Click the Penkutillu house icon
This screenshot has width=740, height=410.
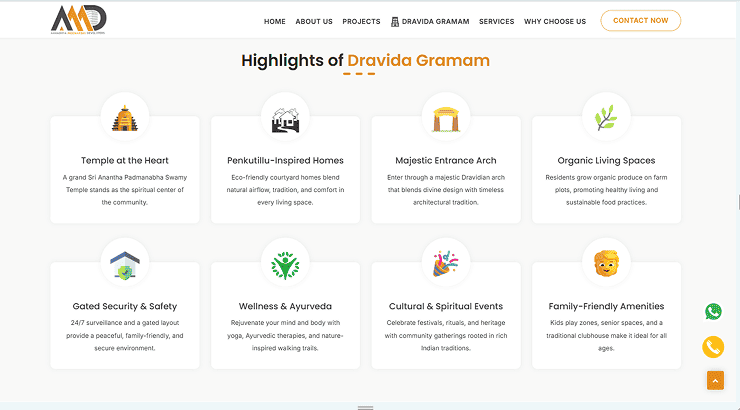click(285, 118)
